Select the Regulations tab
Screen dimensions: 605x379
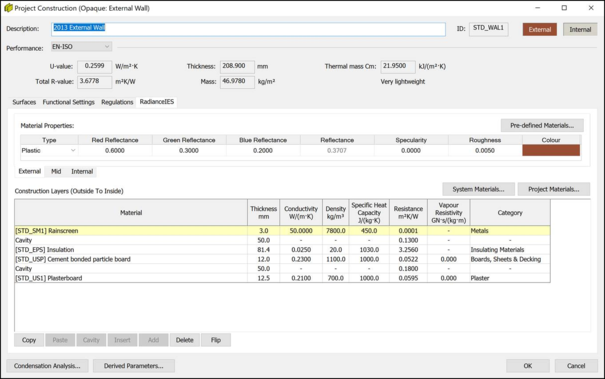pyautogui.click(x=117, y=102)
